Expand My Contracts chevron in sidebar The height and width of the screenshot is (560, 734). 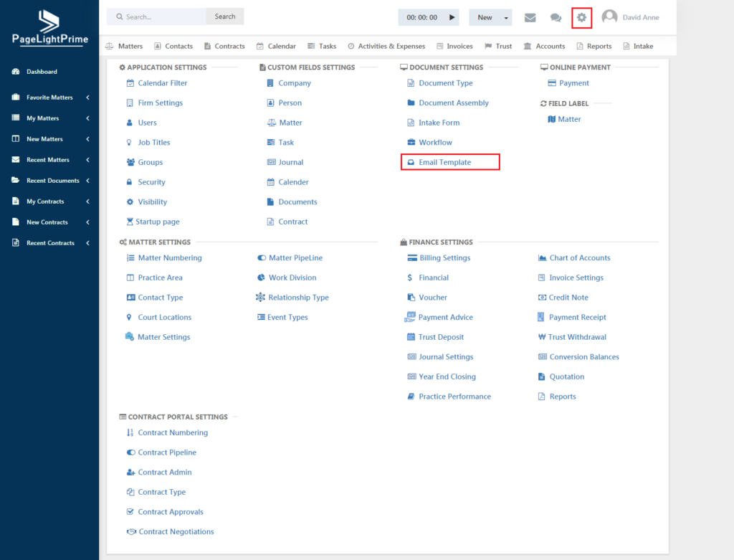(x=88, y=201)
